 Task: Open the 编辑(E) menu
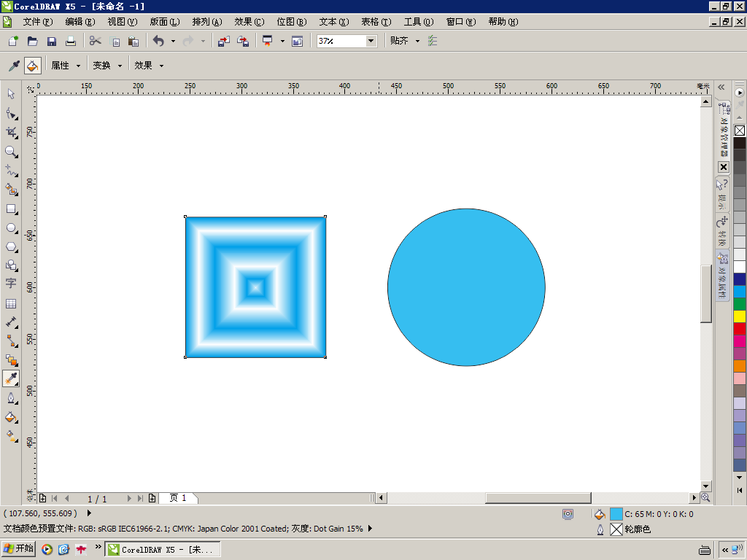(80, 22)
